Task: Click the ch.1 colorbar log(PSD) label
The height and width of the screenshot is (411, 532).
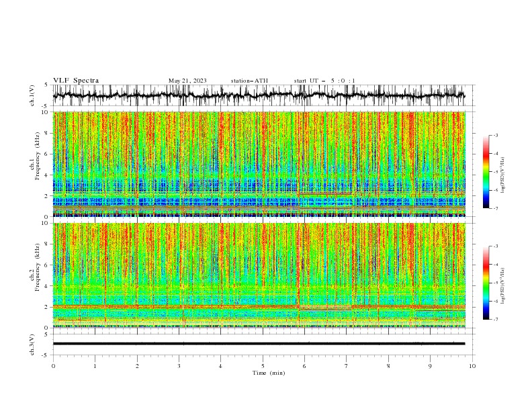Action: pos(503,175)
